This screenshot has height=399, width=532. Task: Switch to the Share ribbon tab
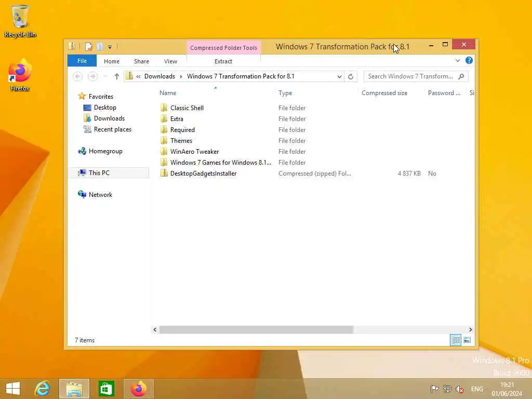coord(141,61)
